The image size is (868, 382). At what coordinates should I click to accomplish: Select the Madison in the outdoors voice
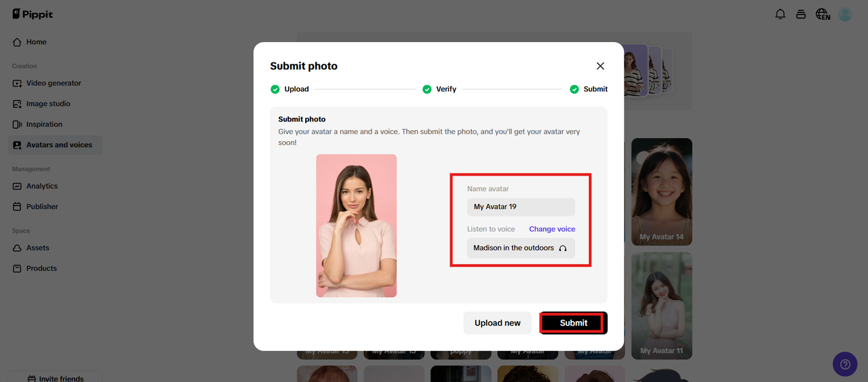521,248
